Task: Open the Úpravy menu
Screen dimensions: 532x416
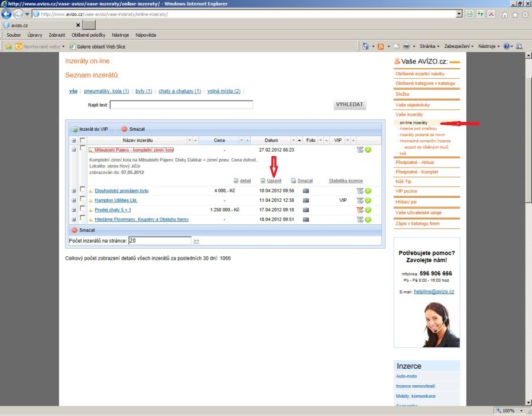Action: pos(35,35)
